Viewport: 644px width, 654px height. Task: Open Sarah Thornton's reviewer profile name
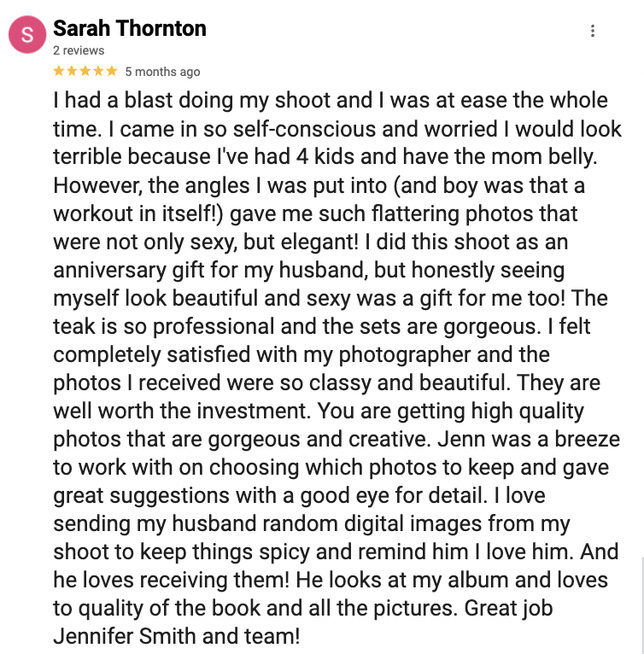(129, 28)
